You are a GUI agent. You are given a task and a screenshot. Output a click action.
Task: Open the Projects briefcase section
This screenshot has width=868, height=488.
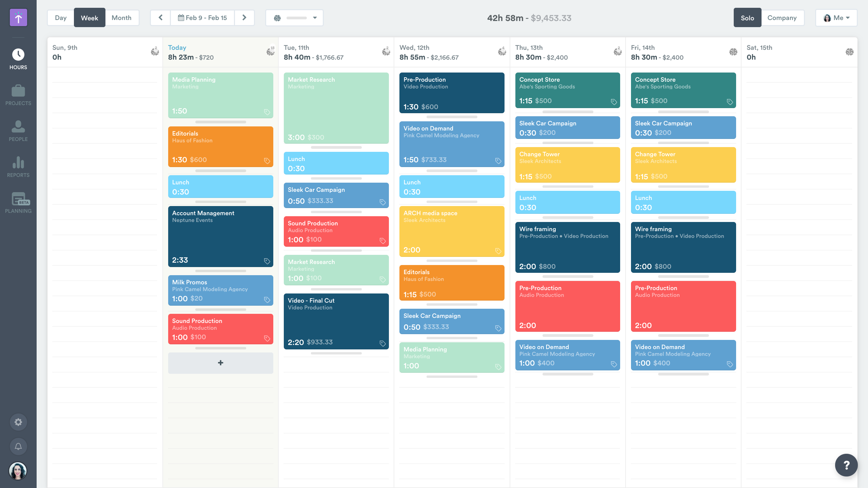click(18, 95)
